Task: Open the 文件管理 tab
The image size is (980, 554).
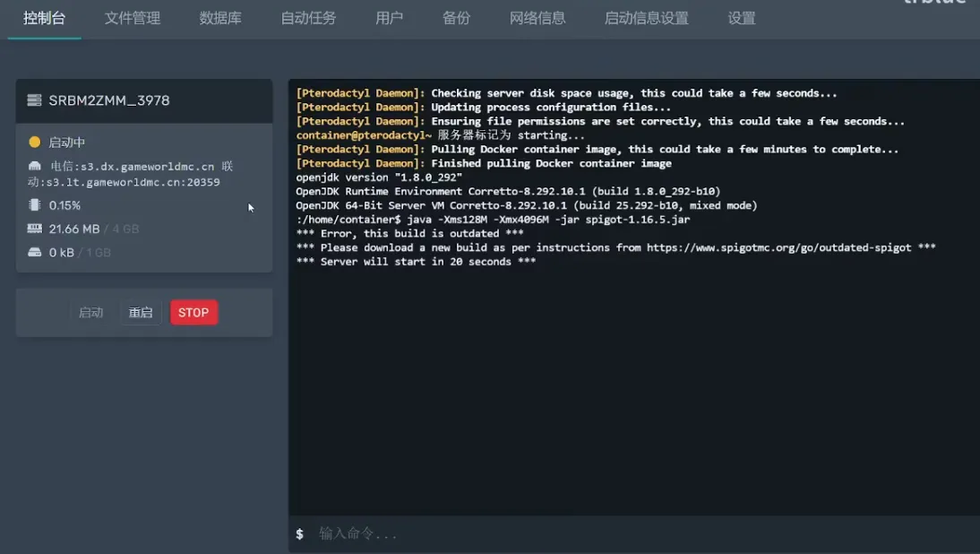Action: 133,18
